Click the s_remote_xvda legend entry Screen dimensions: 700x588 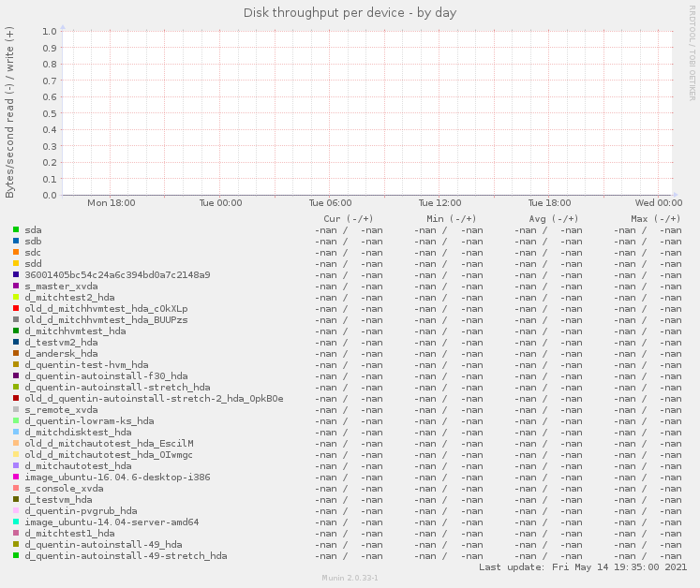tap(61, 409)
